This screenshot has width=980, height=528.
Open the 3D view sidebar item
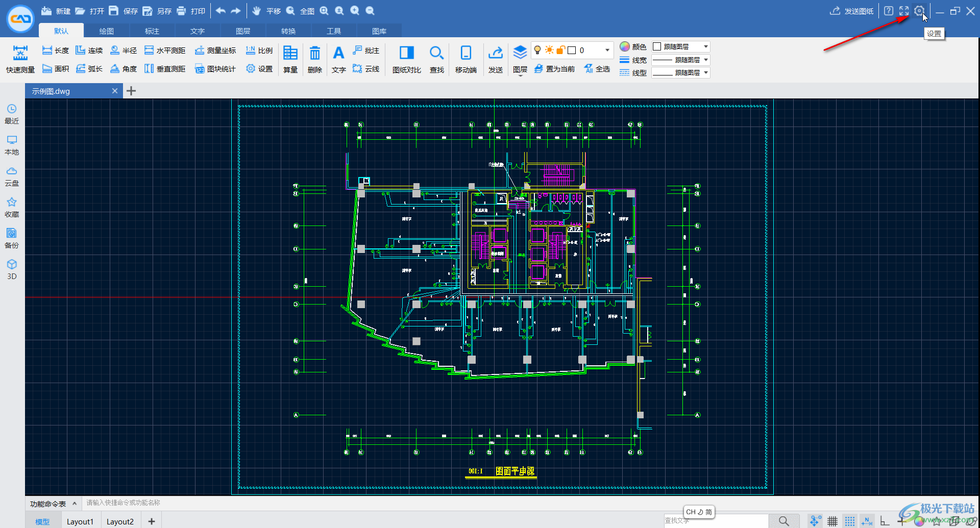click(x=12, y=269)
